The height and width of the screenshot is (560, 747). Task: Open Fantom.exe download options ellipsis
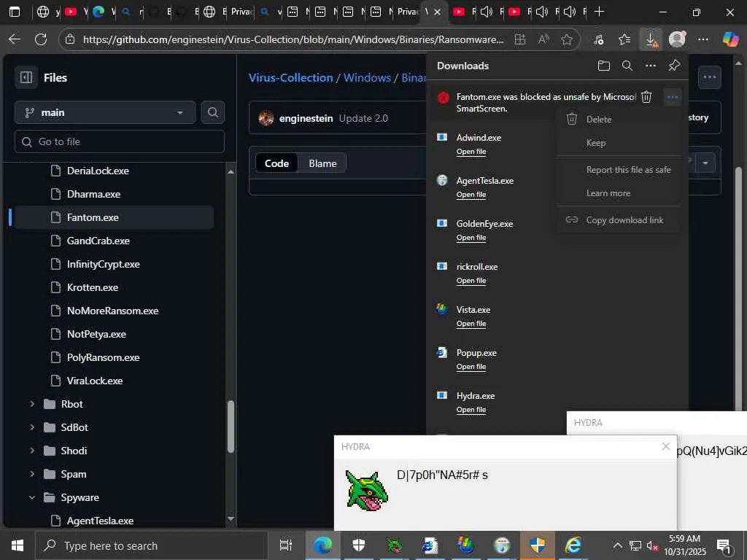tap(672, 97)
